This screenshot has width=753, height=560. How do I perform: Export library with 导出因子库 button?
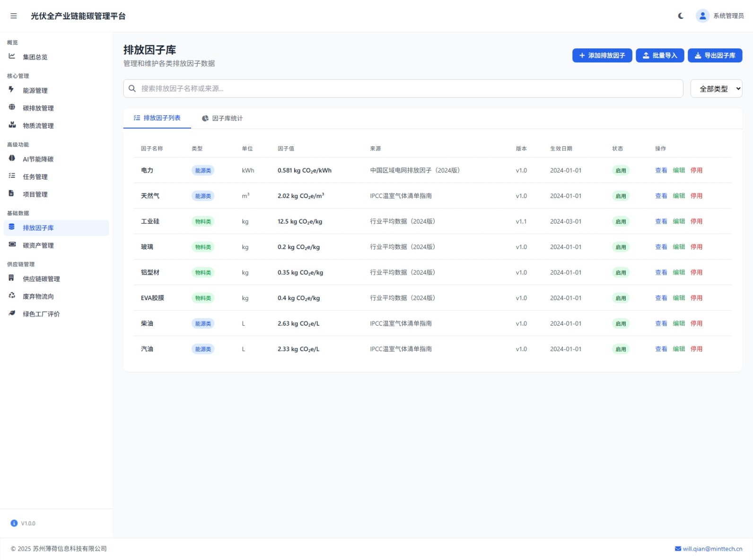714,56
